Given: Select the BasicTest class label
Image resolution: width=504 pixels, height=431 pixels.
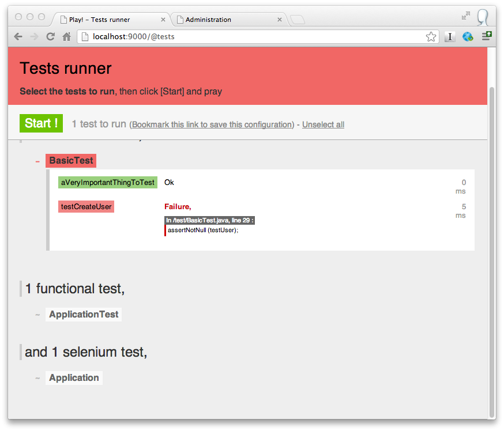Looking at the screenshot, I should pos(71,161).
